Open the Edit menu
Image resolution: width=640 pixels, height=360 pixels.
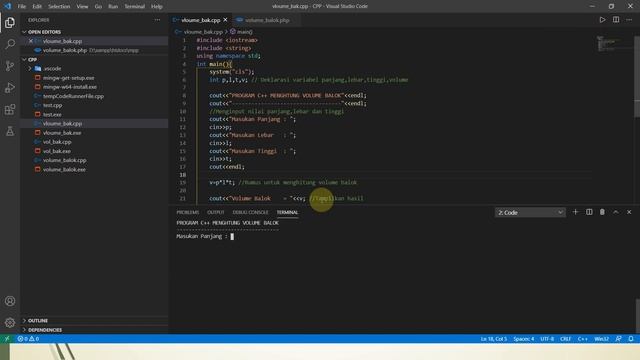click(37, 7)
